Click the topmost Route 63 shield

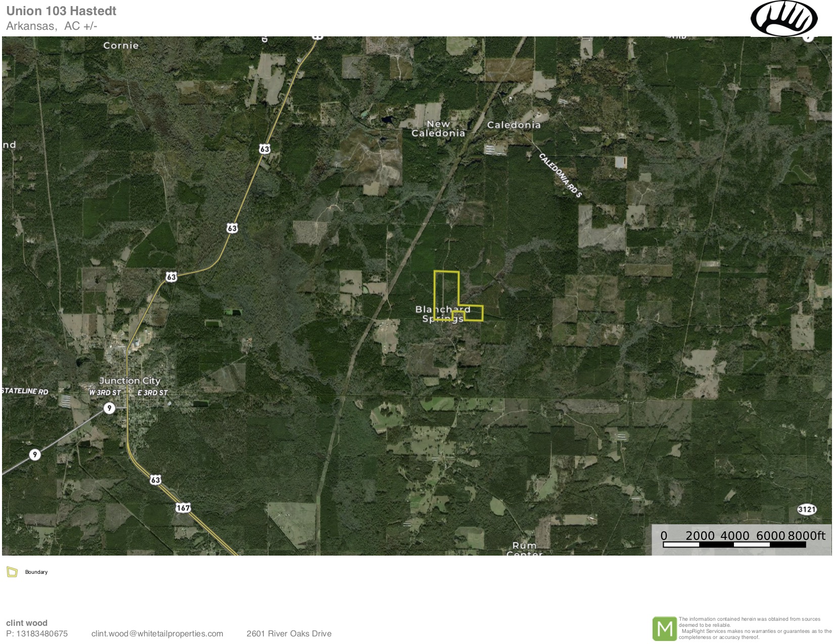click(264, 148)
